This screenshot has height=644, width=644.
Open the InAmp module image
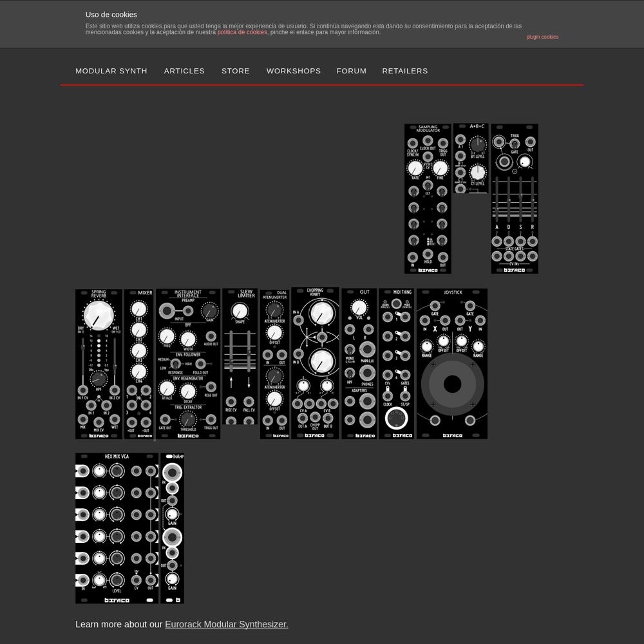tap(172, 528)
